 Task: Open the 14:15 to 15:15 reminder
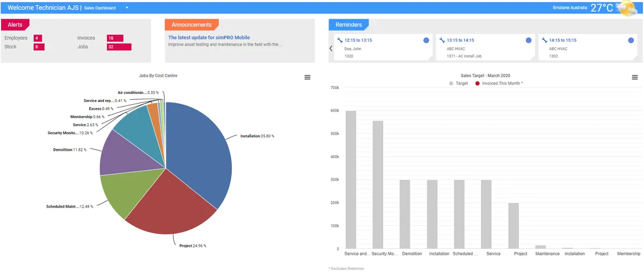(587, 47)
